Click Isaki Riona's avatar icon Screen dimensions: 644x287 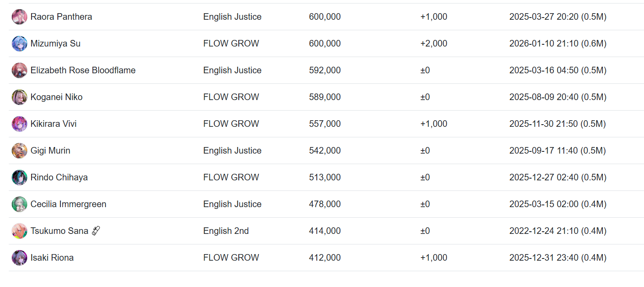tap(19, 258)
